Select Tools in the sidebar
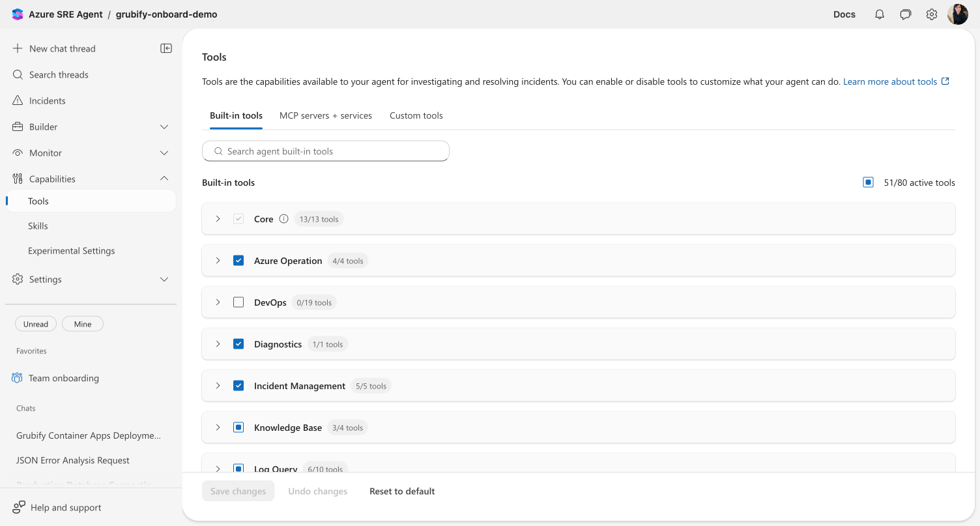Image resolution: width=980 pixels, height=526 pixels. 91,201
